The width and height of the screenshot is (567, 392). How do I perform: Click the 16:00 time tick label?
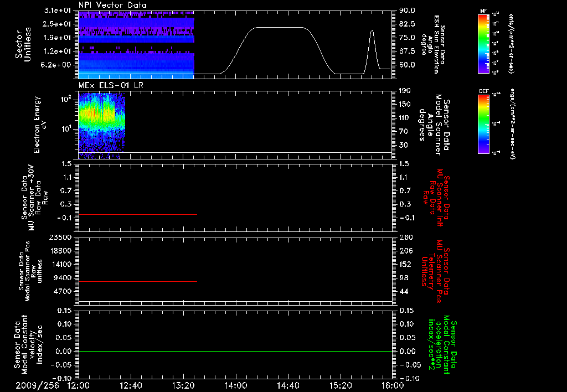(393, 385)
